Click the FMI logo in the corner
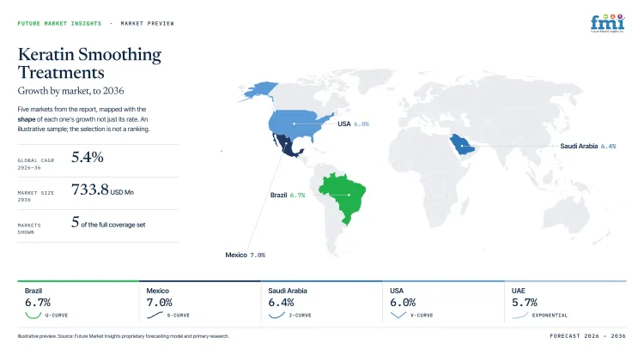Screen dimensions: 644x361 point(607,23)
